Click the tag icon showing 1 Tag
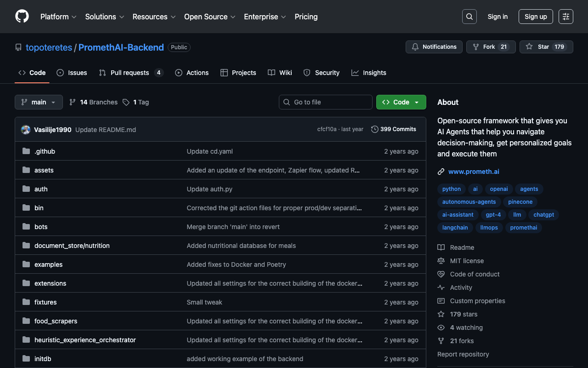 point(126,102)
